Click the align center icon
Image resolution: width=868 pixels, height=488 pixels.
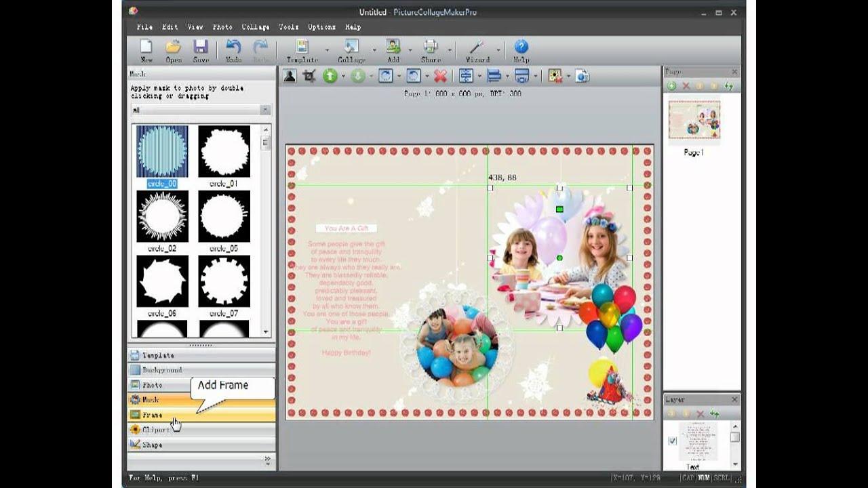[467, 76]
